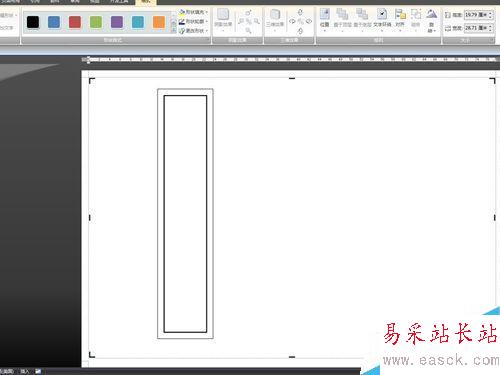Nudge the shadow left
500x375 pixels.
pos(241,21)
